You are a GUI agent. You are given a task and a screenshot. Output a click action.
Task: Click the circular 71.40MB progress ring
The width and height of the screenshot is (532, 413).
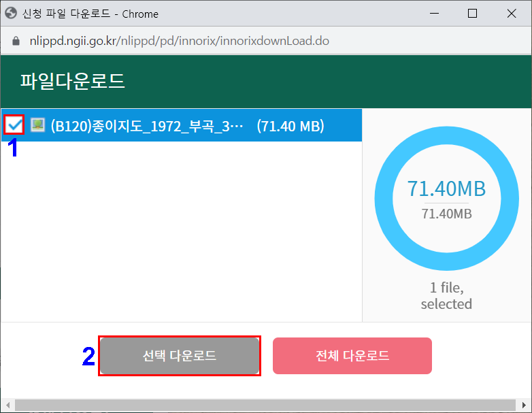tap(446, 199)
